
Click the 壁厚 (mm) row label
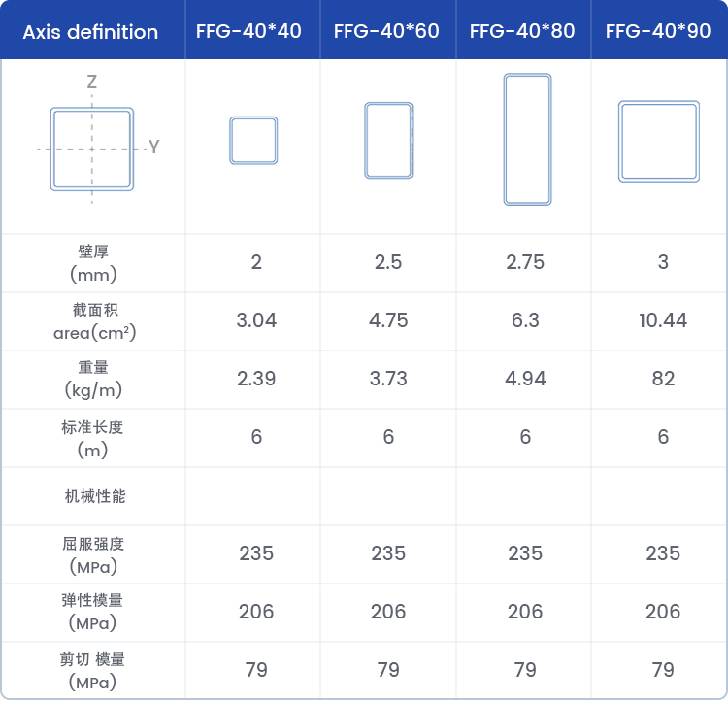[x=93, y=263]
